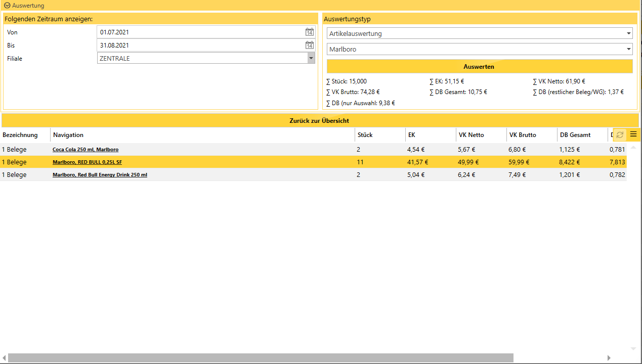Click the down arrow of the table's vertical scrollbar

633,349
